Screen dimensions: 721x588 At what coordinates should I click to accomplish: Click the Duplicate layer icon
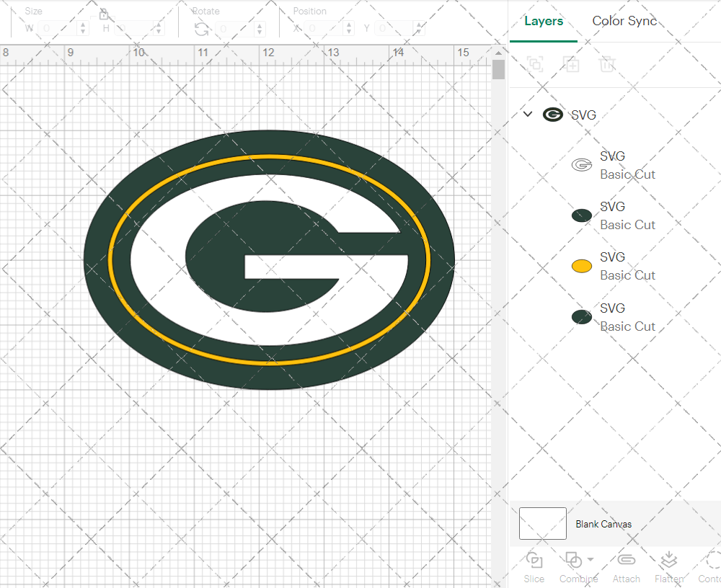tap(571, 64)
